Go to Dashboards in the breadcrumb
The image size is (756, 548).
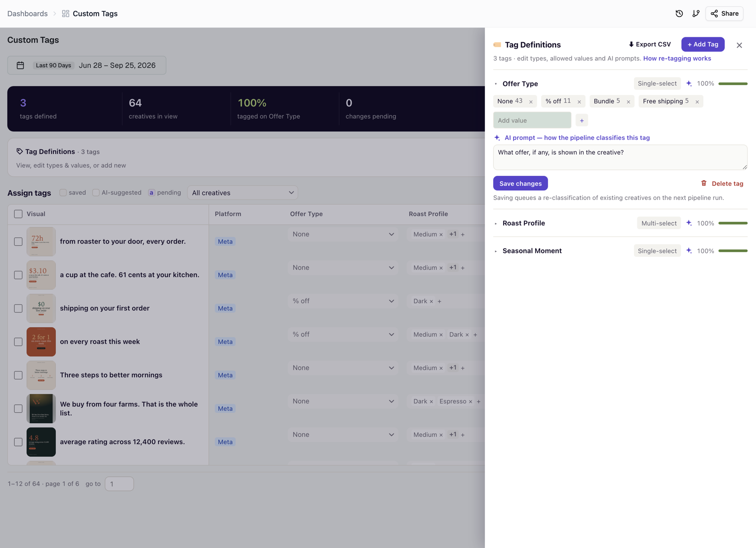tap(27, 14)
